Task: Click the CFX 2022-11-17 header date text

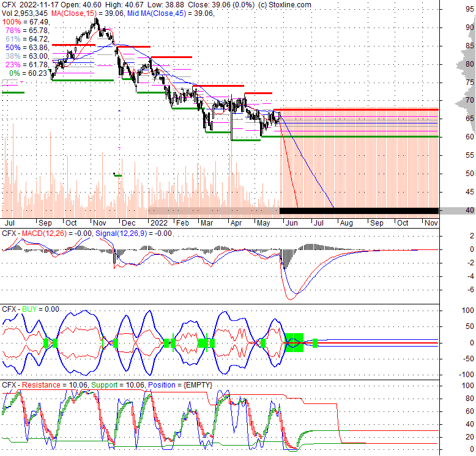Action: click(31, 5)
